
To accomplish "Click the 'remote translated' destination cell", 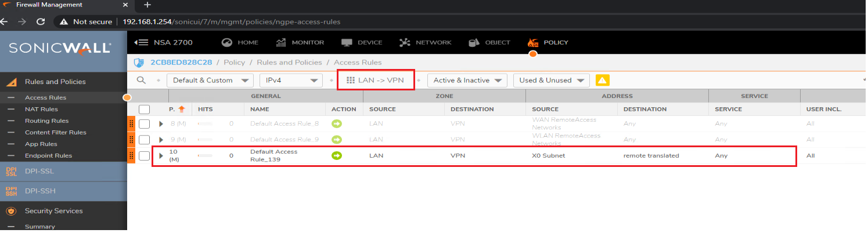I will pos(651,155).
